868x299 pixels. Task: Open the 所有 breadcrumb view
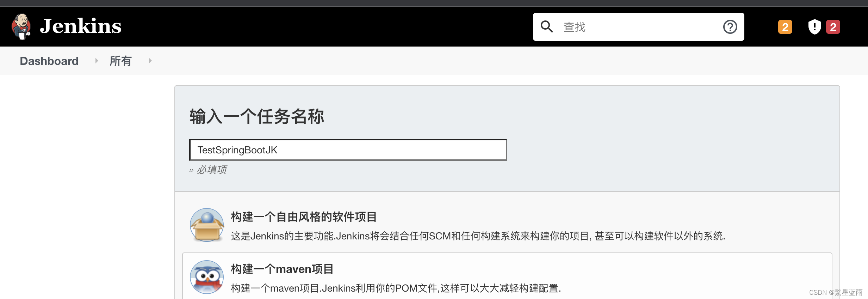click(x=120, y=61)
